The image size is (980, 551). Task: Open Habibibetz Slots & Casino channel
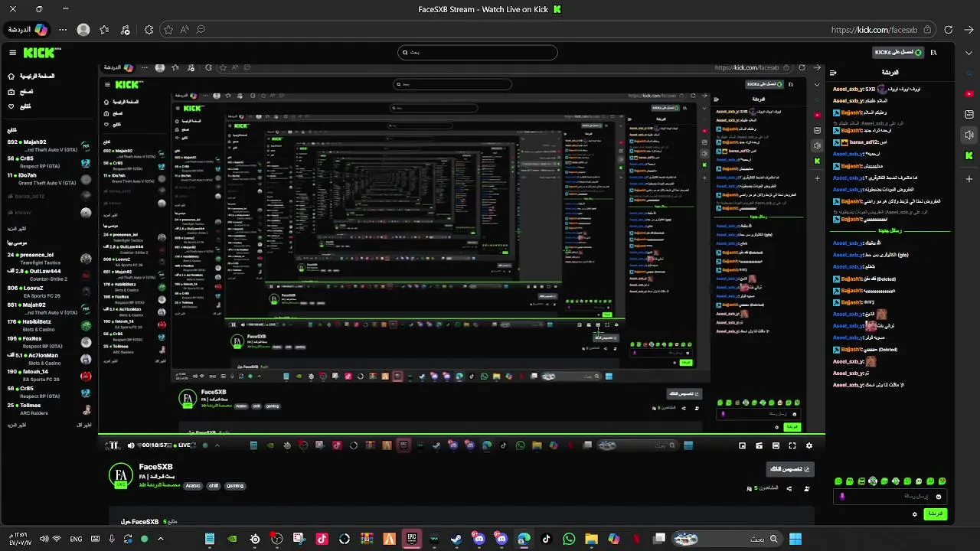click(x=49, y=325)
